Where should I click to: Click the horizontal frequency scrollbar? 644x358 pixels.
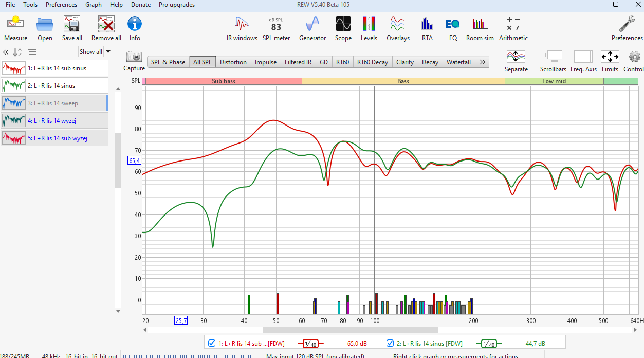[x=349, y=330]
